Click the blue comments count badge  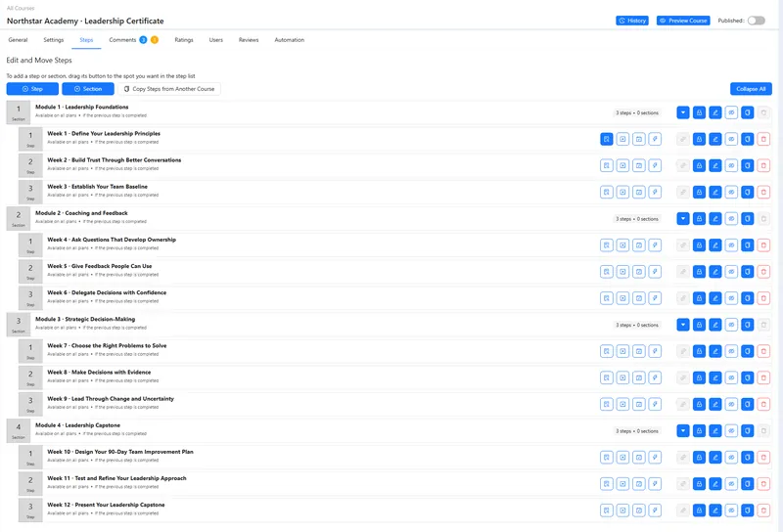[x=143, y=40]
